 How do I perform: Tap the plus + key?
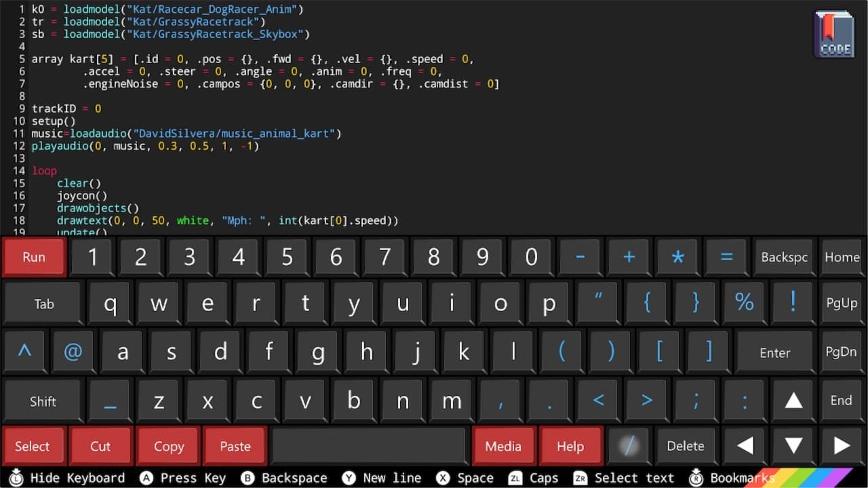pos(629,257)
